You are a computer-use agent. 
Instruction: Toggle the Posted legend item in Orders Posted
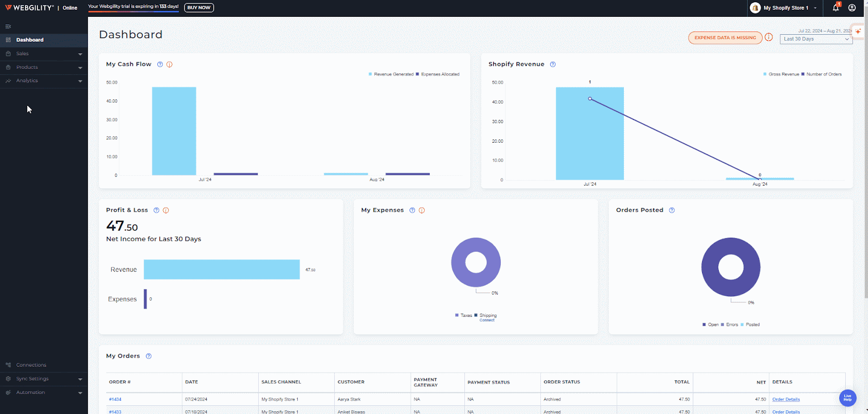[x=750, y=324]
